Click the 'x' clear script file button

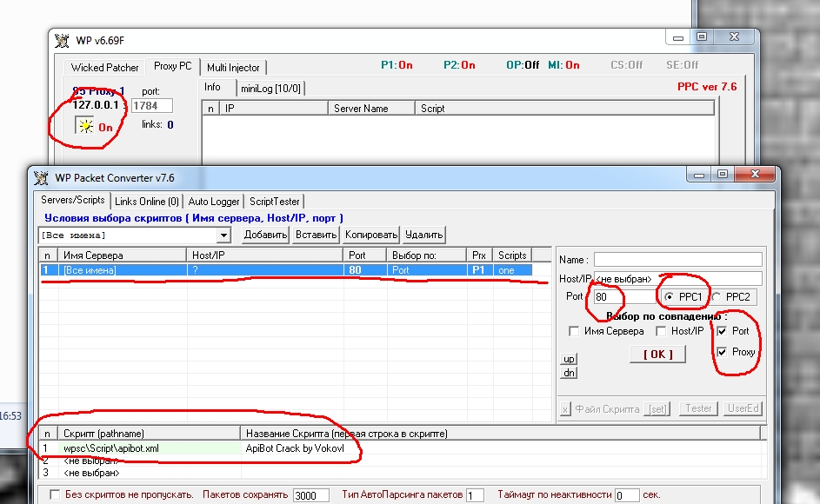(x=564, y=408)
